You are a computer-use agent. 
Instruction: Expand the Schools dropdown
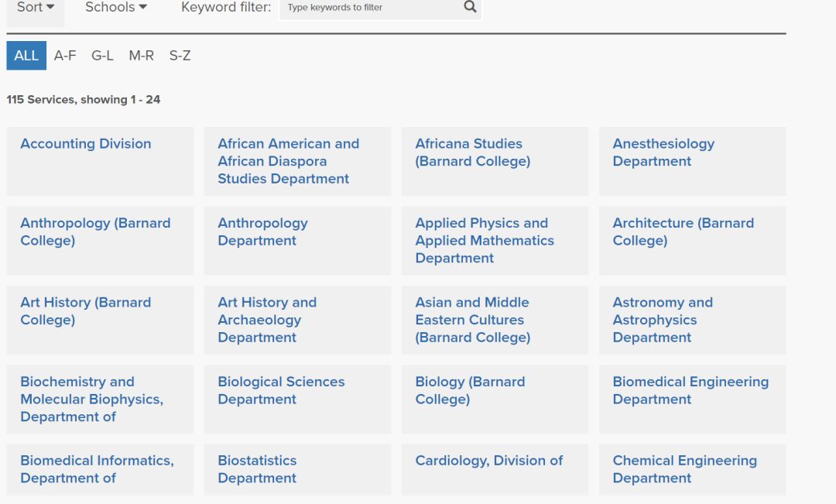pos(116,7)
